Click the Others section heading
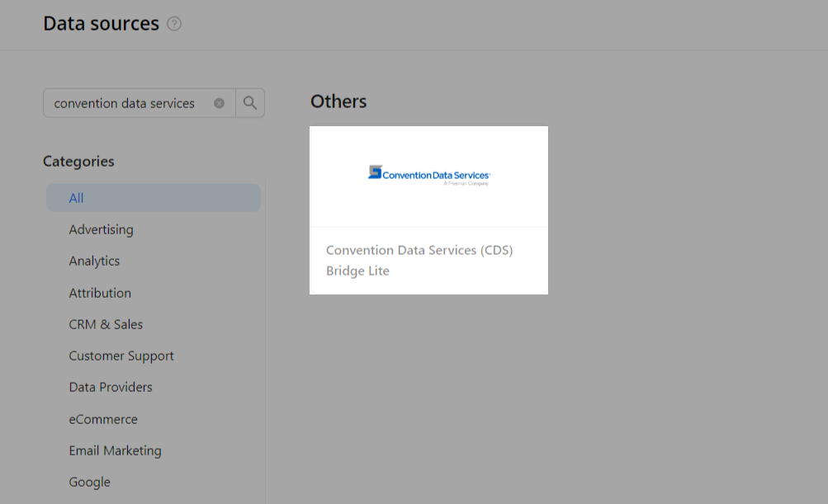Image resolution: width=828 pixels, height=504 pixels. pos(338,101)
